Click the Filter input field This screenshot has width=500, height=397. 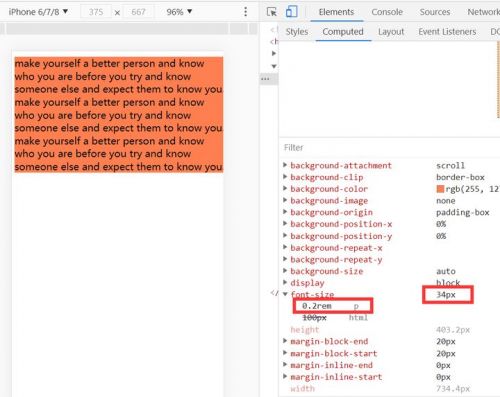(389, 148)
